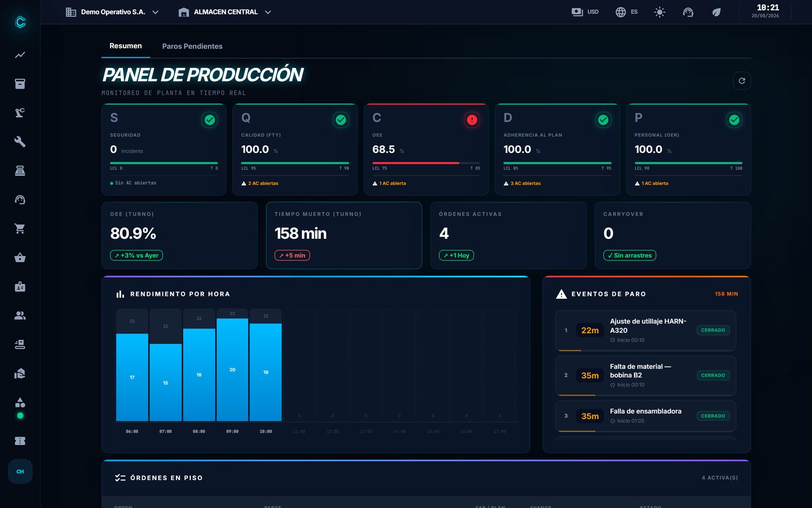Toggle light theme with sun icon
Viewport: 812px width, 508px height.
tap(659, 12)
